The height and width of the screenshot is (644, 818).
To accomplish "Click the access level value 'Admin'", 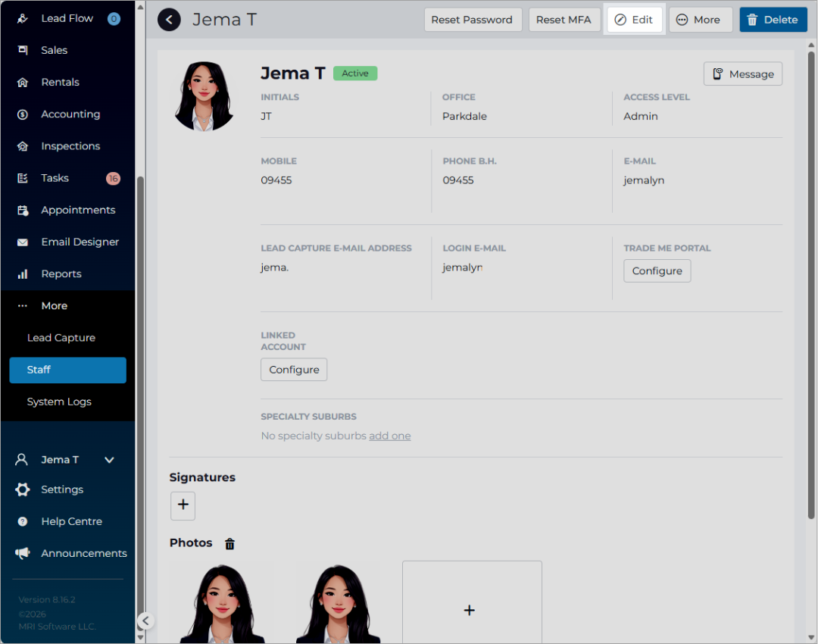I will [640, 117].
